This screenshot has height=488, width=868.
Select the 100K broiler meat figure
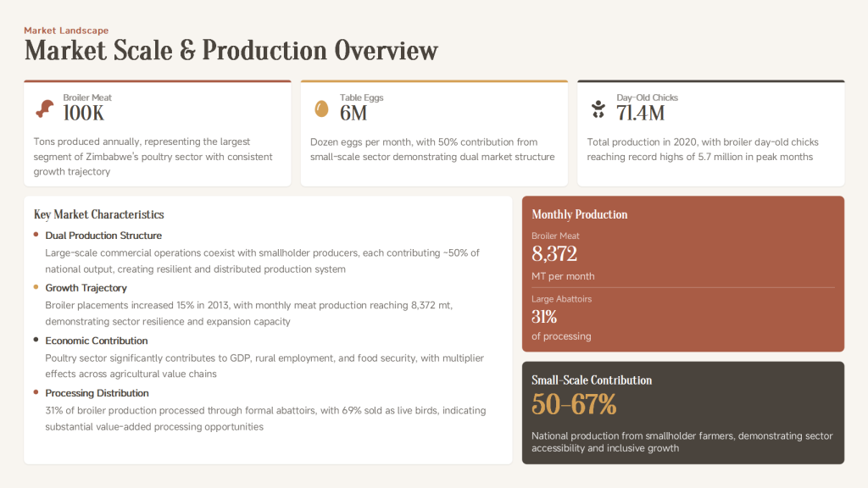(84, 114)
